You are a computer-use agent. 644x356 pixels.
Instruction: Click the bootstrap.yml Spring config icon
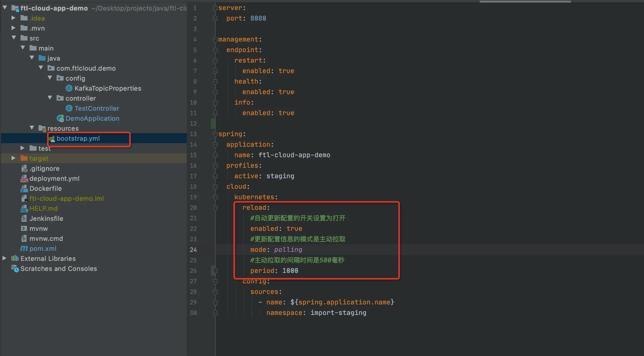[x=52, y=138]
